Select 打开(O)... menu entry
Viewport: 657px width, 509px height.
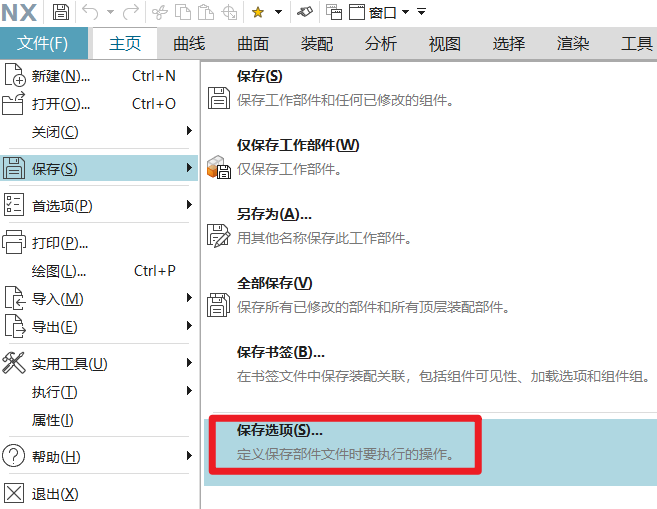tap(99, 104)
